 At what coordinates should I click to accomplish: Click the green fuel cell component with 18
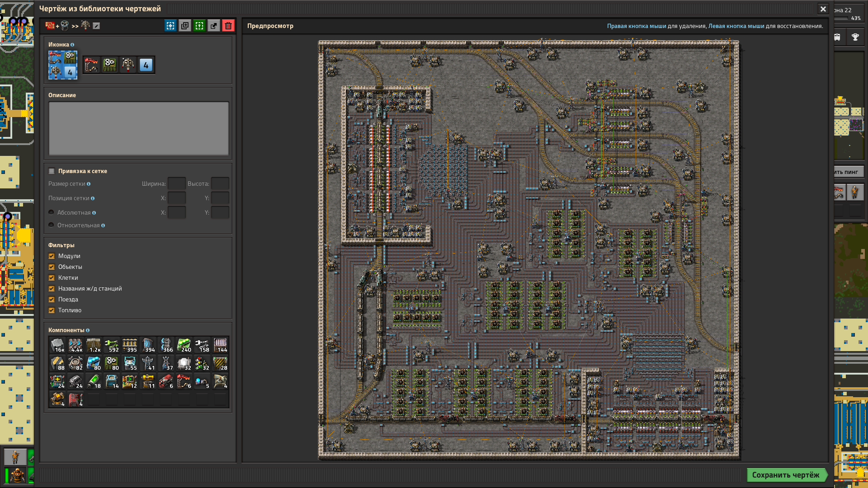[94, 381]
